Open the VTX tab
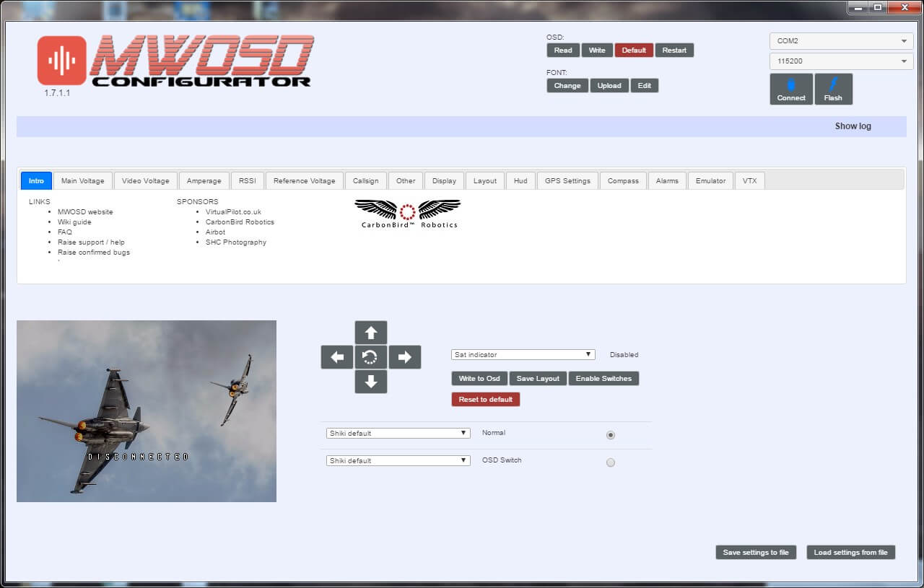Image resolution: width=924 pixels, height=588 pixels. 750,180
